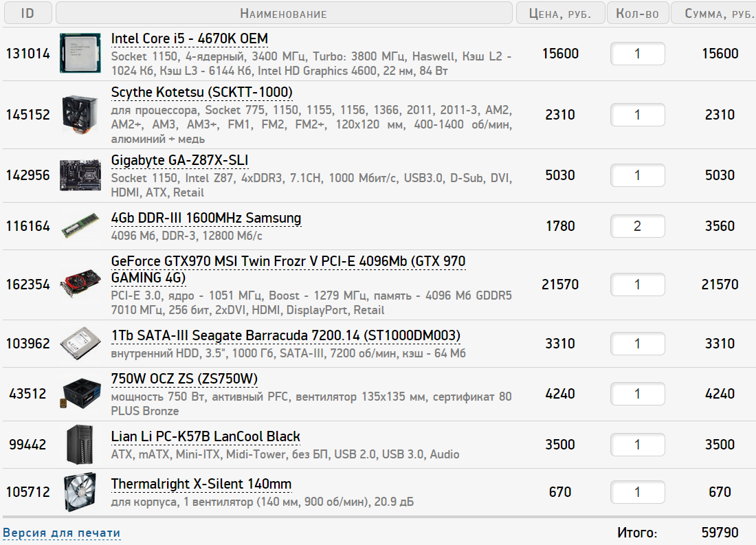Click the Scythe Kotetsu cooler image

click(x=80, y=114)
